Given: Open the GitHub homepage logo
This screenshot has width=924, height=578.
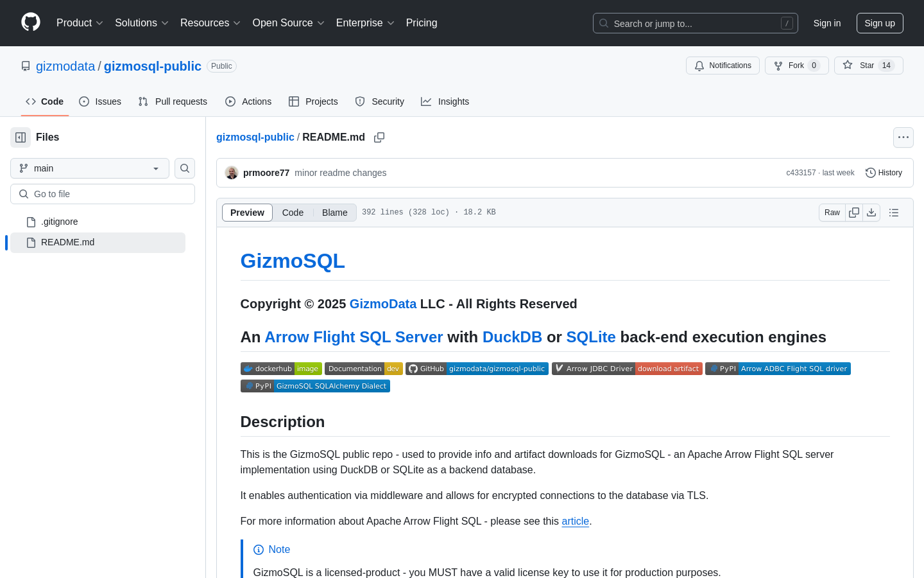Looking at the screenshot, I should (31, 22).
